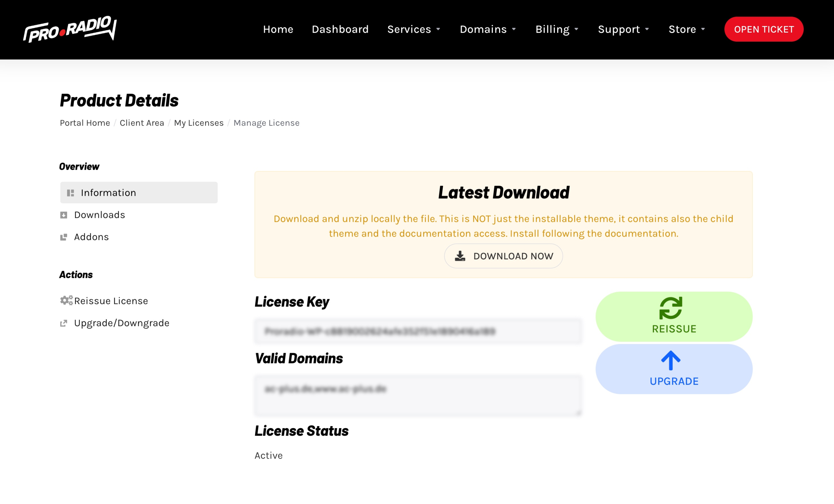Click the blue upgrade arrow icon
The height and width of the screenshot is (504, 834).
pos(670,360)
